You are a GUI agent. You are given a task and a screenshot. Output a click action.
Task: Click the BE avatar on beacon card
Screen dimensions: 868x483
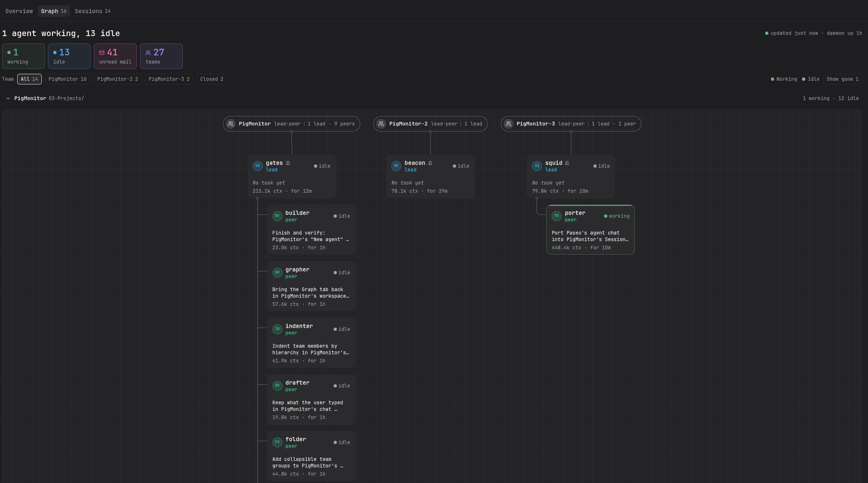pyautogui.click(x=396, y=166)
